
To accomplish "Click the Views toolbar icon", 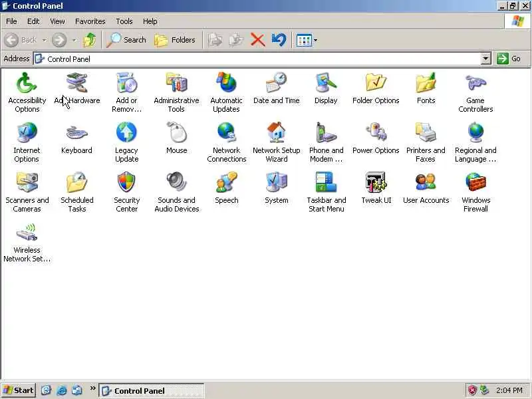I will point(304,40).
